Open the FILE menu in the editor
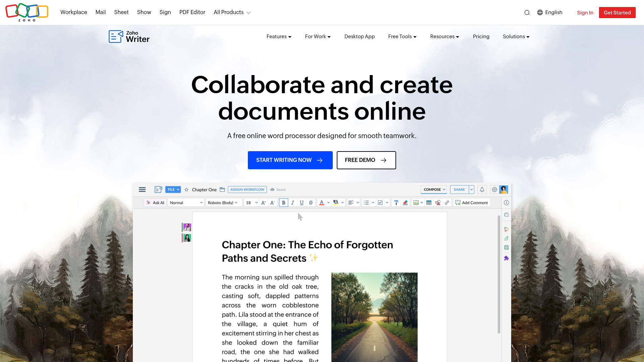The image size is (644, 362). [x=173, y=189]
